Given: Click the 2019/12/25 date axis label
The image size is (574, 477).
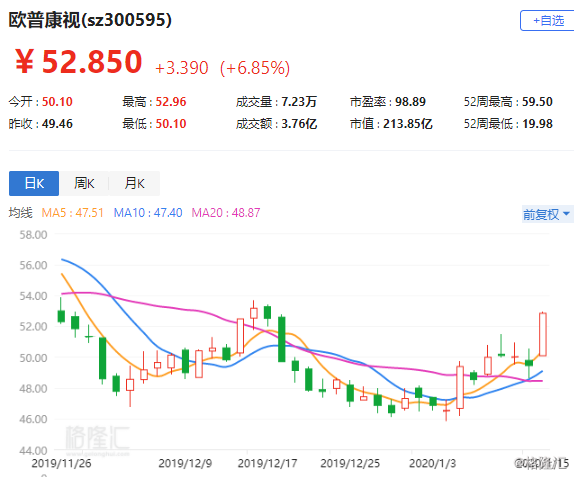Looking at the screenshot, I should (350, 463).
